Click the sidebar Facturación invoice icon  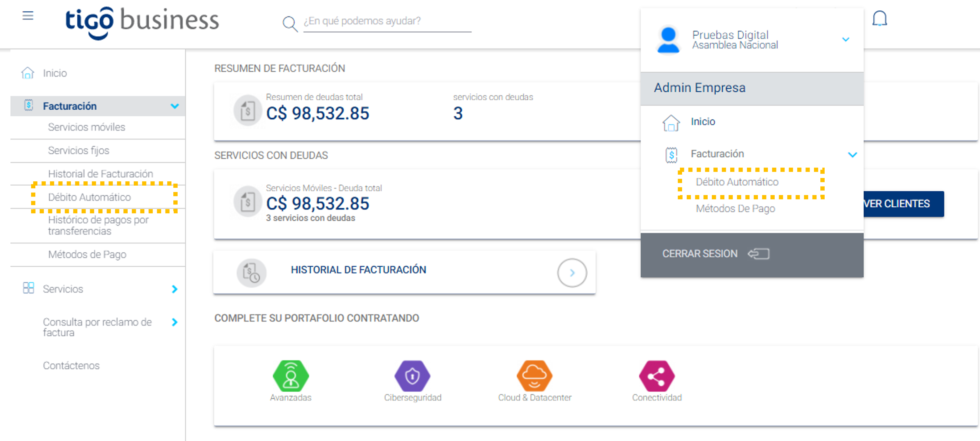29,105
